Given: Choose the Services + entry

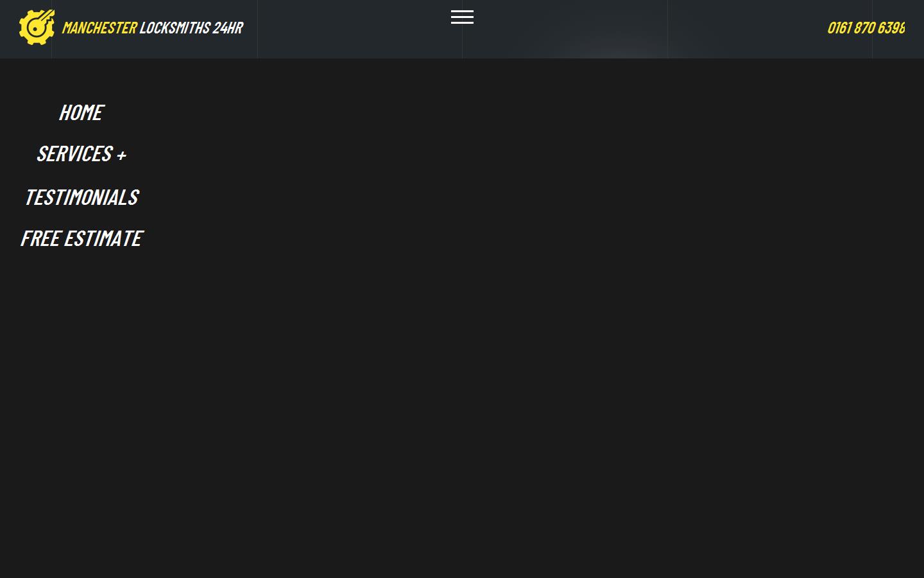Looking at the screenshot, I should coord(81,154).
